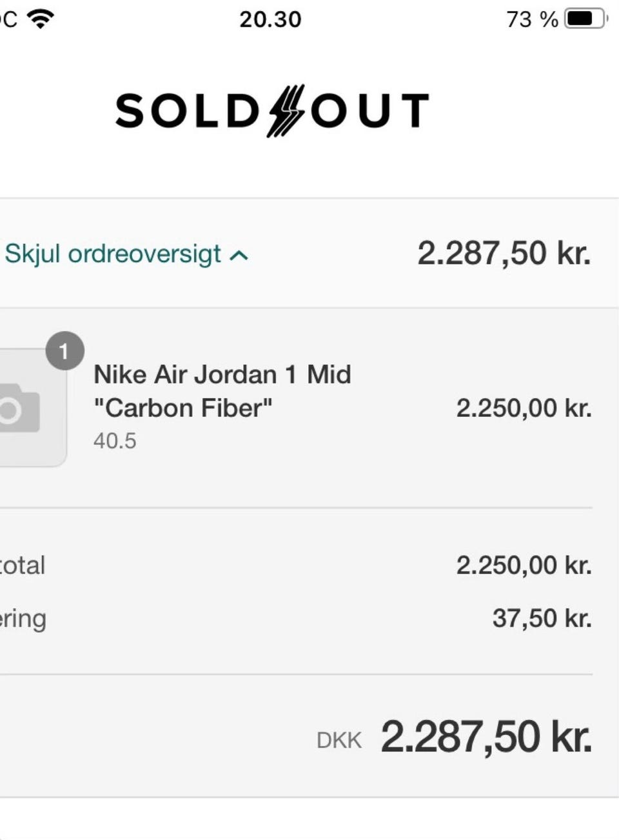619x840 pixels.
Task: Tap the Wi-Fi signal icon
Action: (x=42, y=19)
